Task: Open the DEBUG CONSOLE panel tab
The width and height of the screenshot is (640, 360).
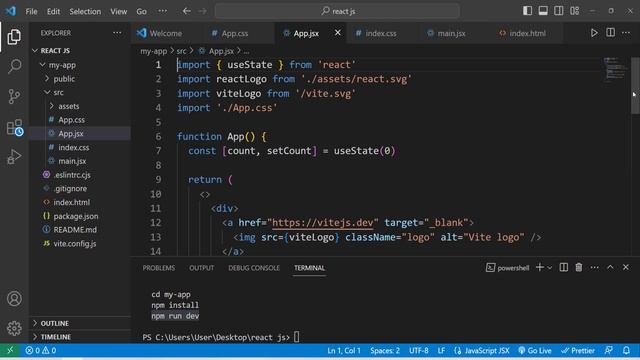Action: (x=254, y=268)
